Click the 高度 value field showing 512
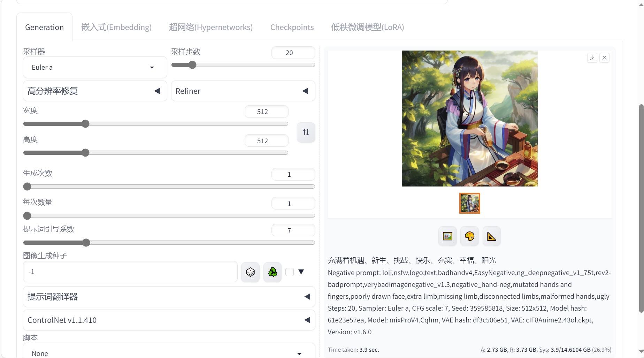The height and width of the screenshot is (358, 644). [266, 141]
